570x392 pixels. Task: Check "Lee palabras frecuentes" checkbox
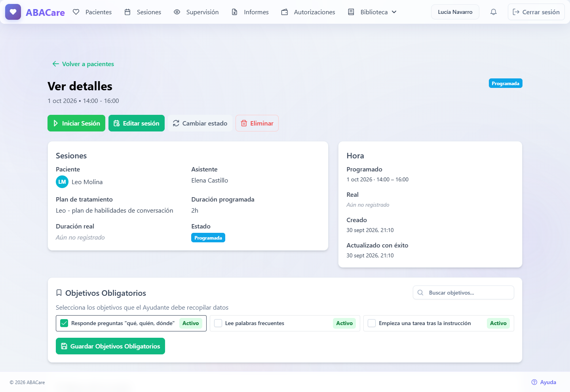pyautogui.click(x=218, y=323)
